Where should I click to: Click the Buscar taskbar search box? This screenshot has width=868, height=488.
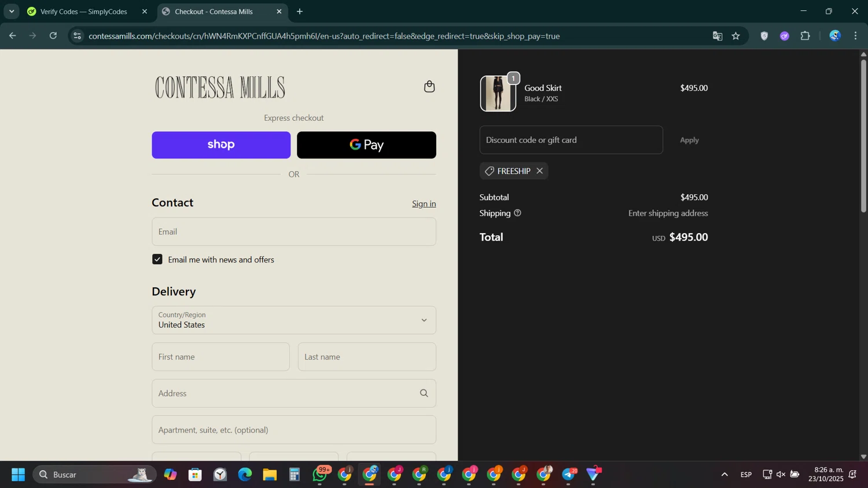[94, 475]
